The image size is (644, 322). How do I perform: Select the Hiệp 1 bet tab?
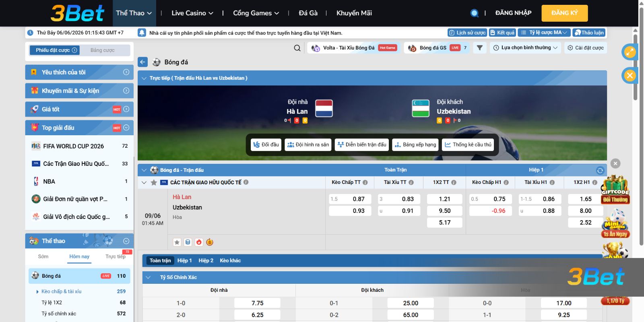[x=184, y=260]
